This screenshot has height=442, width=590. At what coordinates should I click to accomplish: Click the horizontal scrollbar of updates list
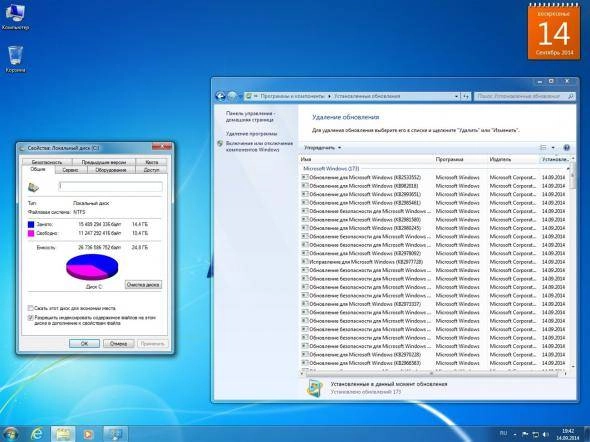pyautogui.click(x=433, y=373)
